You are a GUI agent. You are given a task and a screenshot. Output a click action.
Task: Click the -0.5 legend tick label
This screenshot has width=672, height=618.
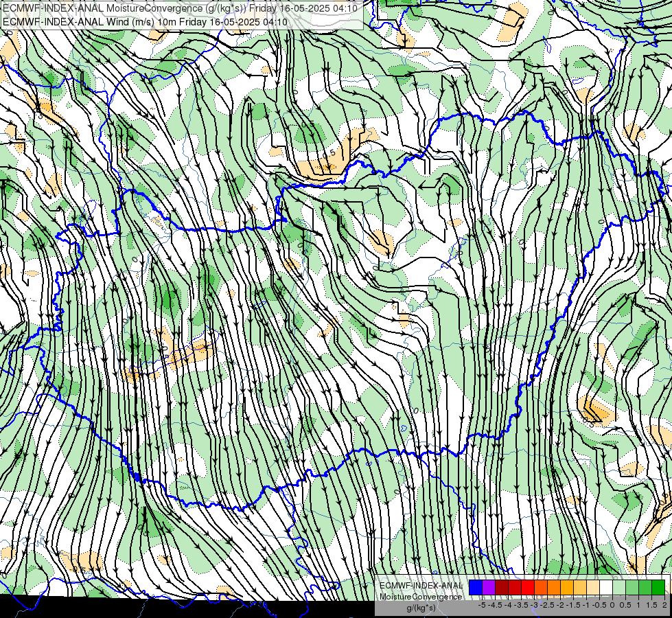pos(599,605)
